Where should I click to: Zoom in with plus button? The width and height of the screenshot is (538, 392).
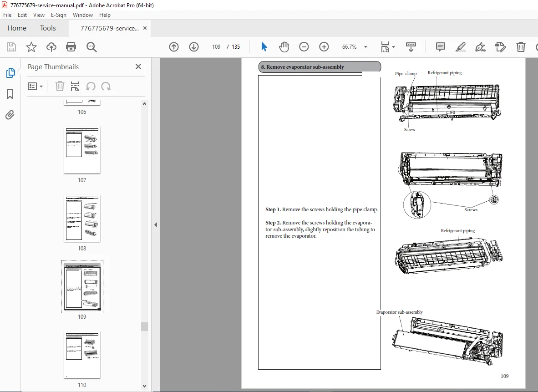324,47
